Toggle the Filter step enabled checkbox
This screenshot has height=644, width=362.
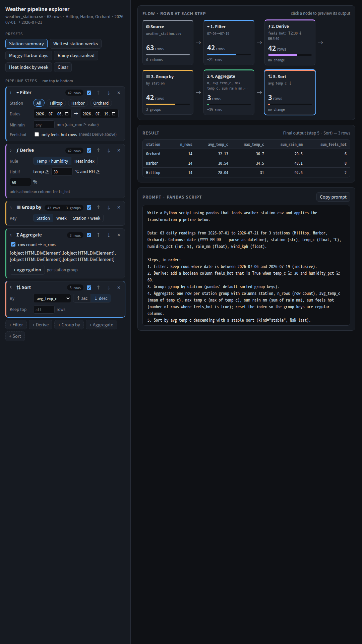pyautogui.click(x=89, y=93)
